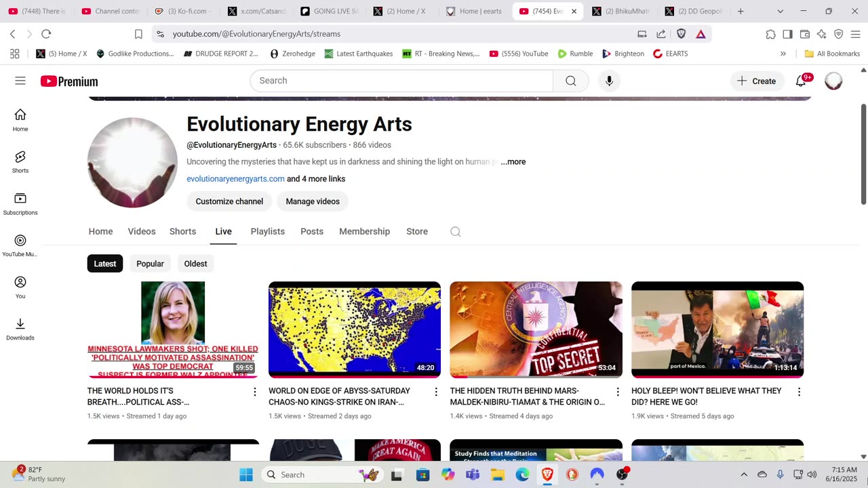Switch to the Ko-fi.com browser tab
This screenshot has width=868, height=488.
tap(183, 12)
